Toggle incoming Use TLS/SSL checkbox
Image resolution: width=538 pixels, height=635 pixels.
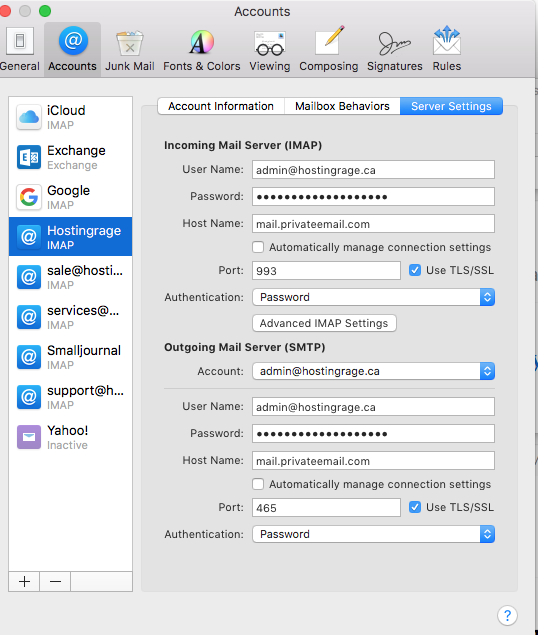415,270
